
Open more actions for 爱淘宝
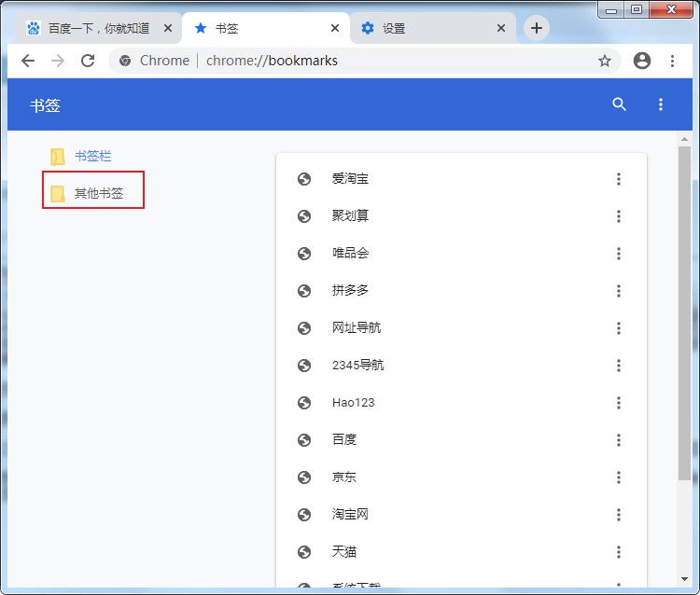pyautogui.click(x=619, y=179)
